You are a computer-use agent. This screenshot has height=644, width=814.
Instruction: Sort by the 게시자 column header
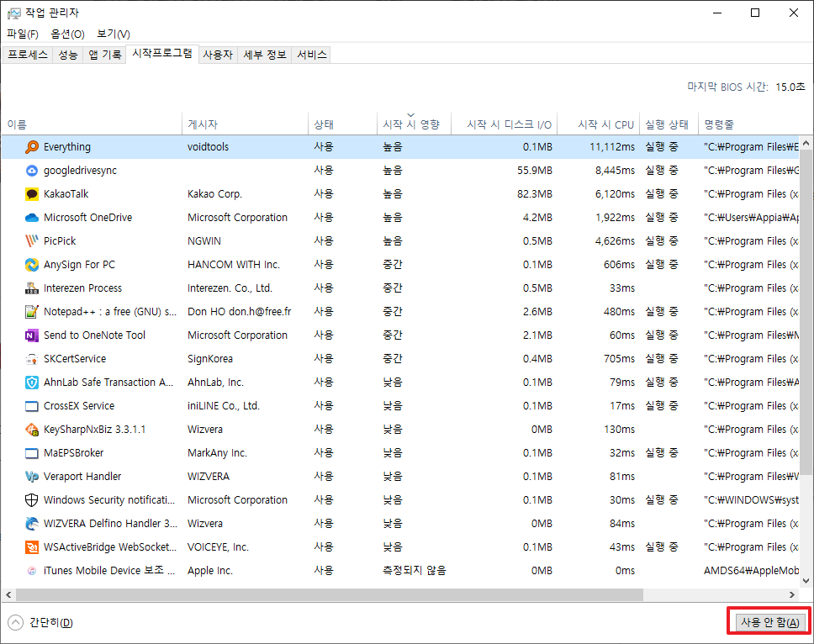pyautogui.click(x=245, y=124)
